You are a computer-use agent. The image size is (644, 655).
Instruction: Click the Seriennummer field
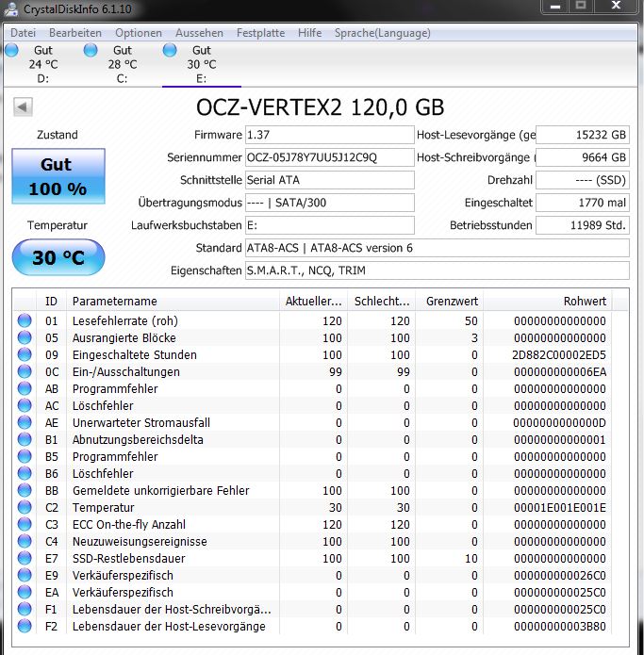coord(329,157)
